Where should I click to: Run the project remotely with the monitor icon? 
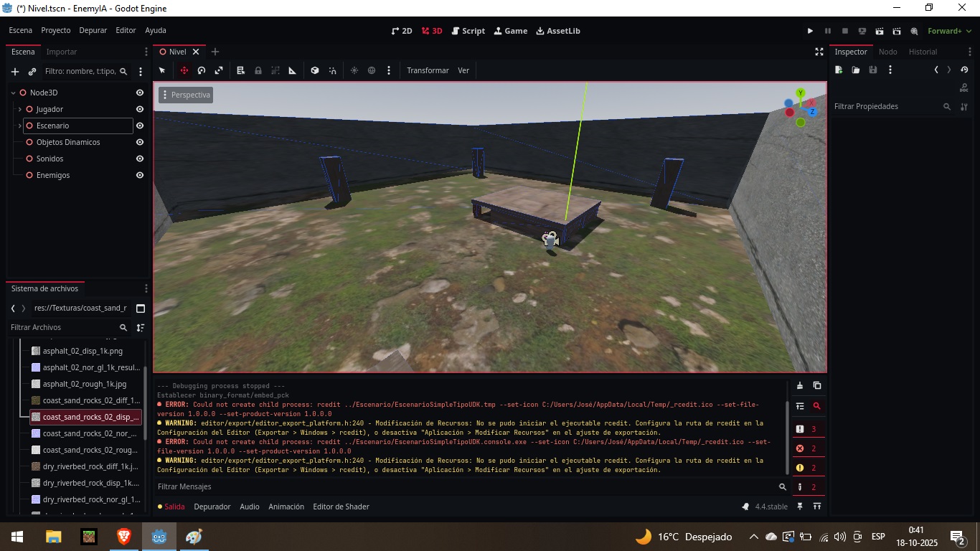(x=862, y=31)
